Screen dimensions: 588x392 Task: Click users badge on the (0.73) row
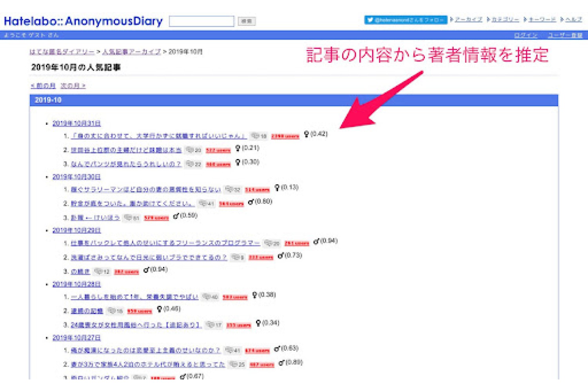261,258
